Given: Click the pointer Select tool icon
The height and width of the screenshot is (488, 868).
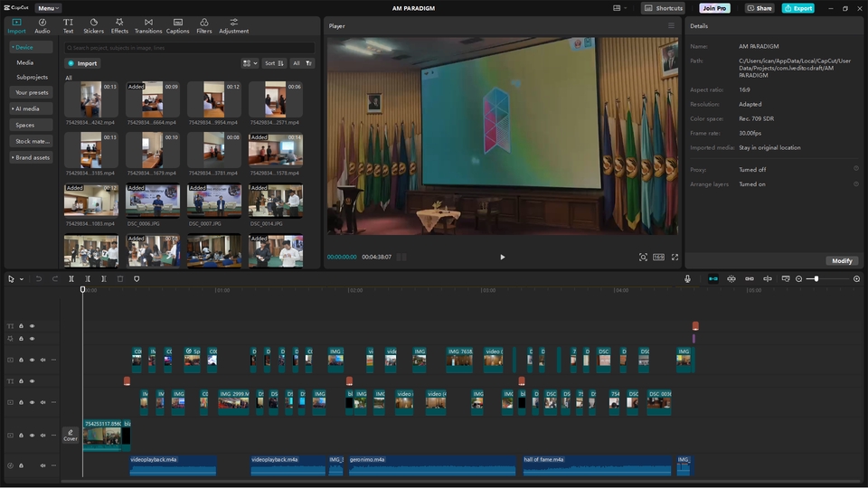Looking at the screenshot, I should click(x=11, y=279).
